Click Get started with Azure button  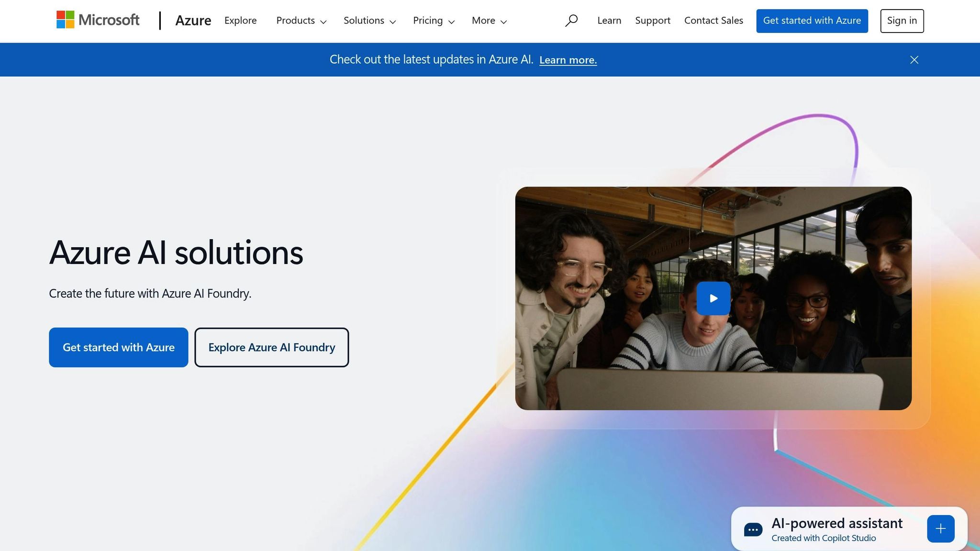(118, 347)
